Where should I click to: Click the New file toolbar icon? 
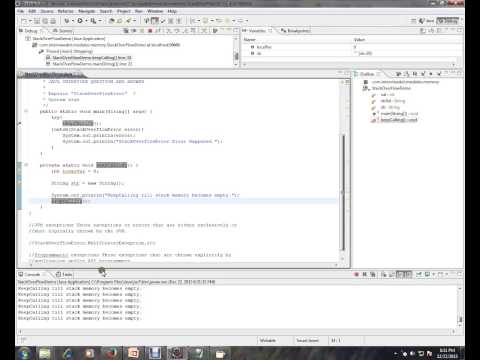pos(24,21)
